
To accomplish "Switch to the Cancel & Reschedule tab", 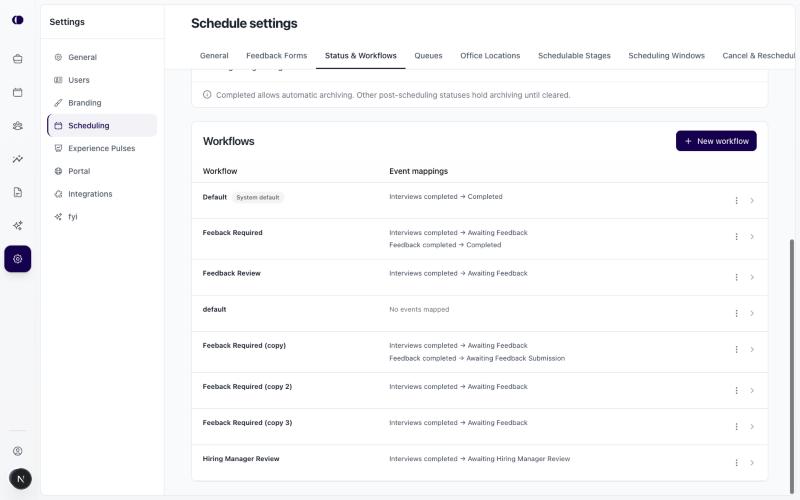I will (758, 56).
